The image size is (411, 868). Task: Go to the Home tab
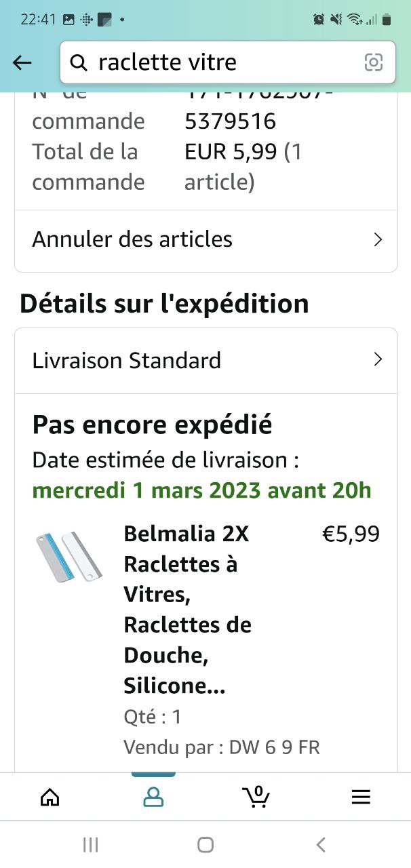[50, 797]
